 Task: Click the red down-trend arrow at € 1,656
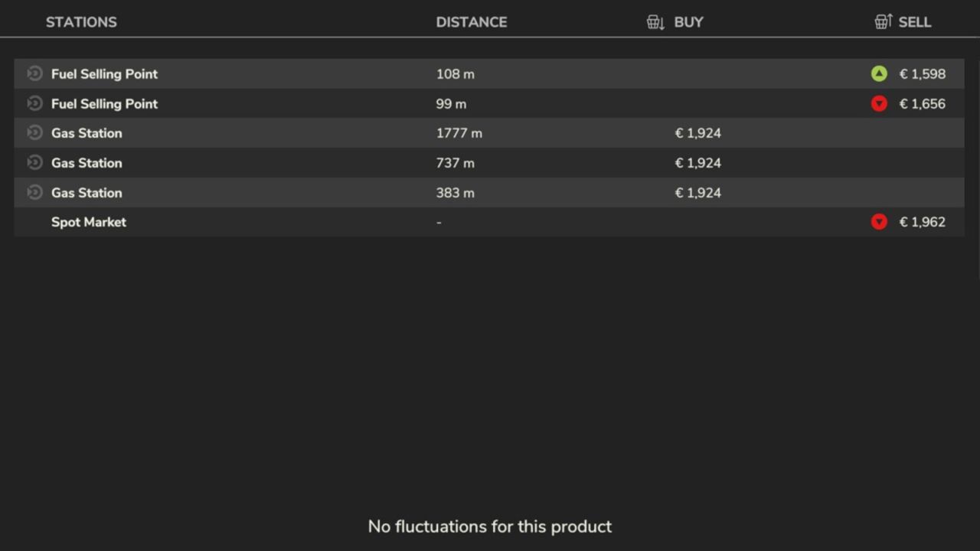pos(879,103)
